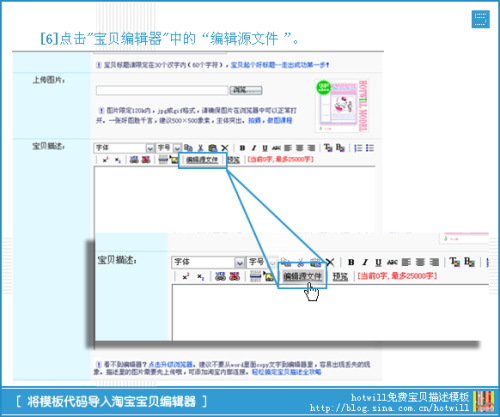Click Italic icon in the enlarged toolbar
This screenshot has height=417, width=500.
365,262
